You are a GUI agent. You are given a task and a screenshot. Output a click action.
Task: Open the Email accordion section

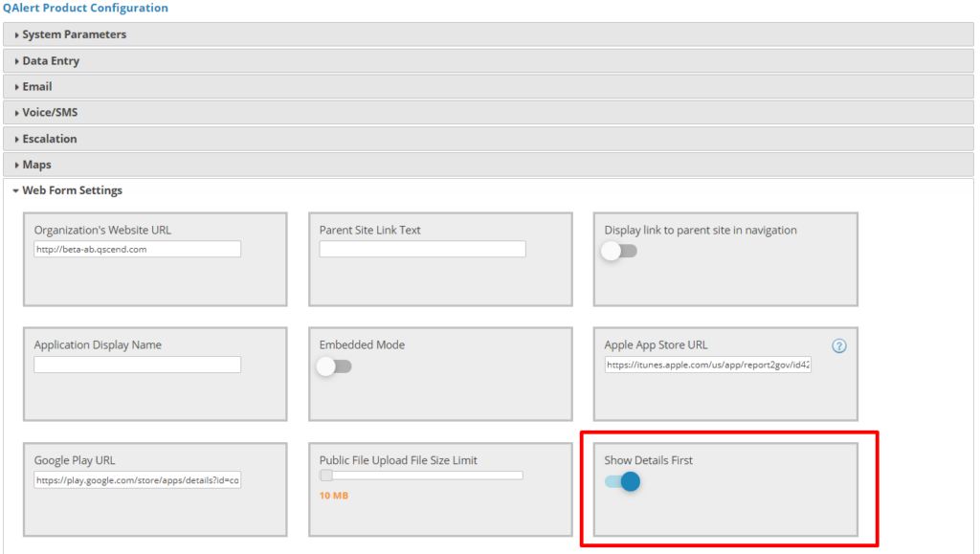pos(37,87)
